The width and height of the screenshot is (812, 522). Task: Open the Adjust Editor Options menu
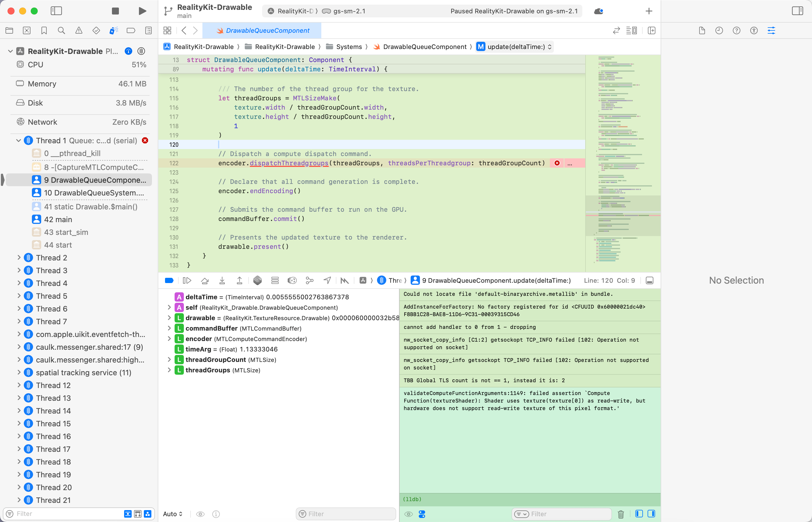pos(631,30)
